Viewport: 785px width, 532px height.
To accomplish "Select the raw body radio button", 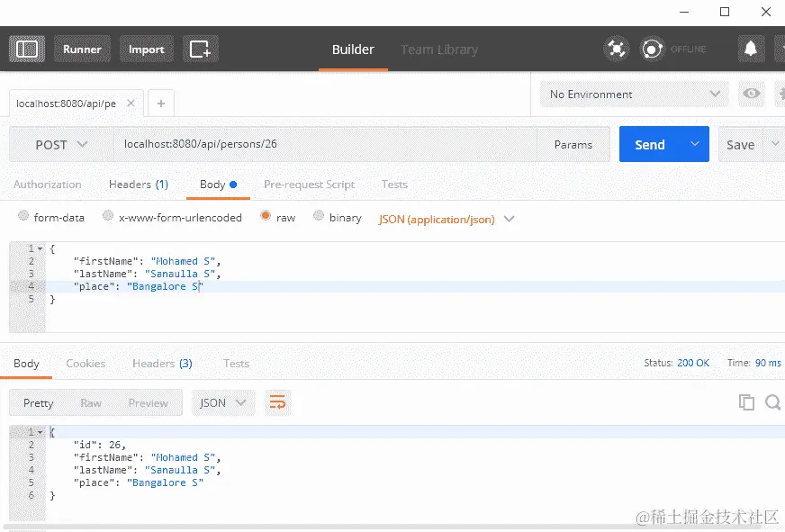I will (266, 216).
